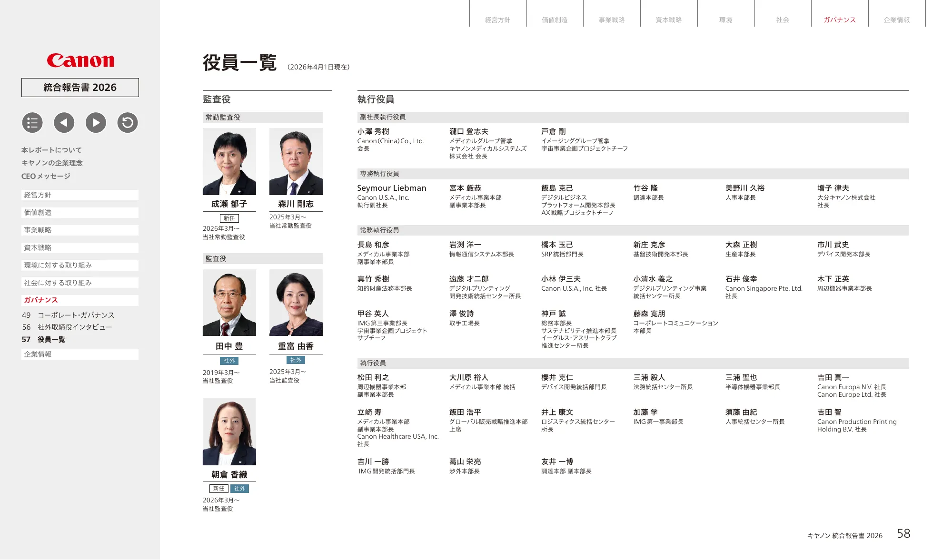
Task: Click the 役員一覧 page heading
Action: pyautogui.click(x=240, y=63)
